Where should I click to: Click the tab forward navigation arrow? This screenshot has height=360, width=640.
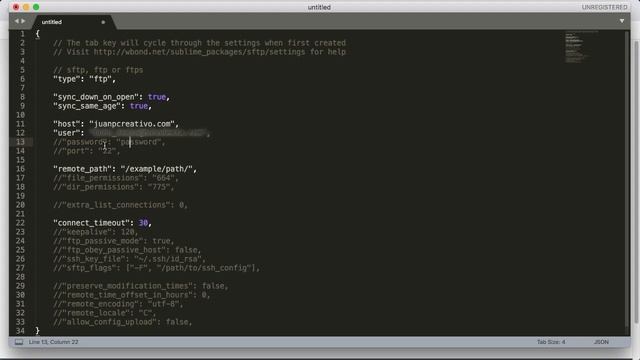coord(23,21)
